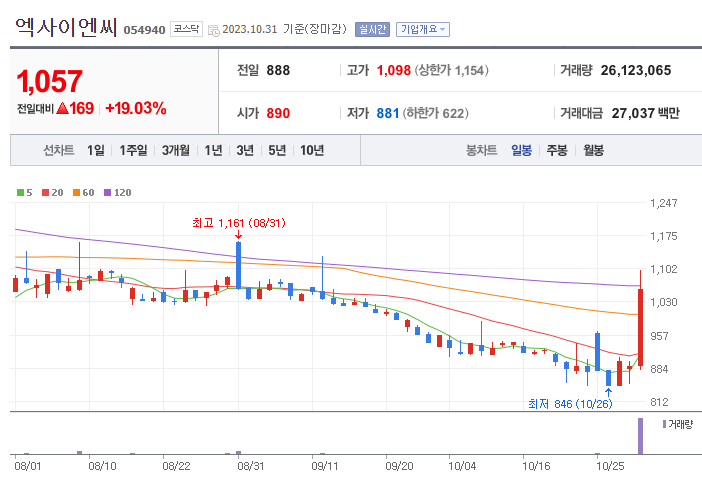This screenshot has height=491, width=702.
Task: Click the purple 거래량 legend marker
Action: pos(664,424)
